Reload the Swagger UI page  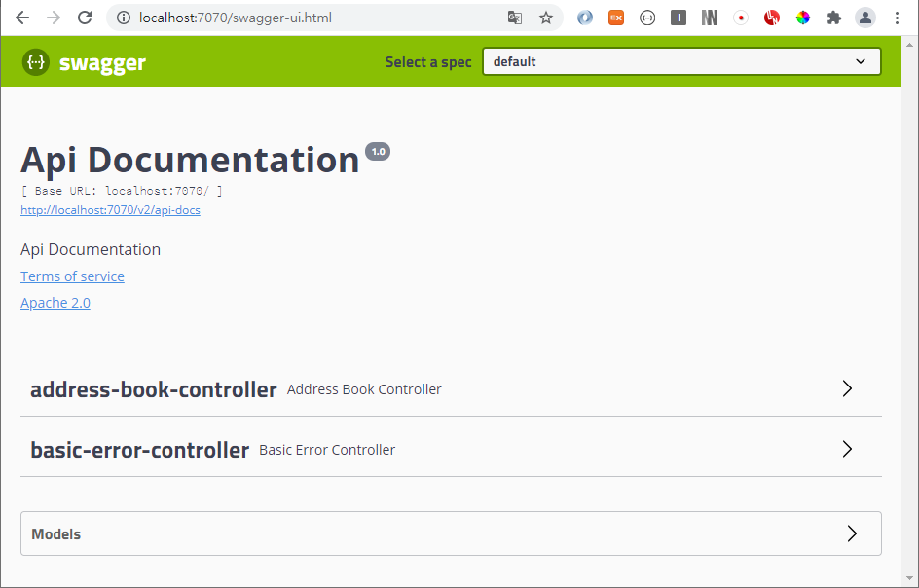point(85,18)
